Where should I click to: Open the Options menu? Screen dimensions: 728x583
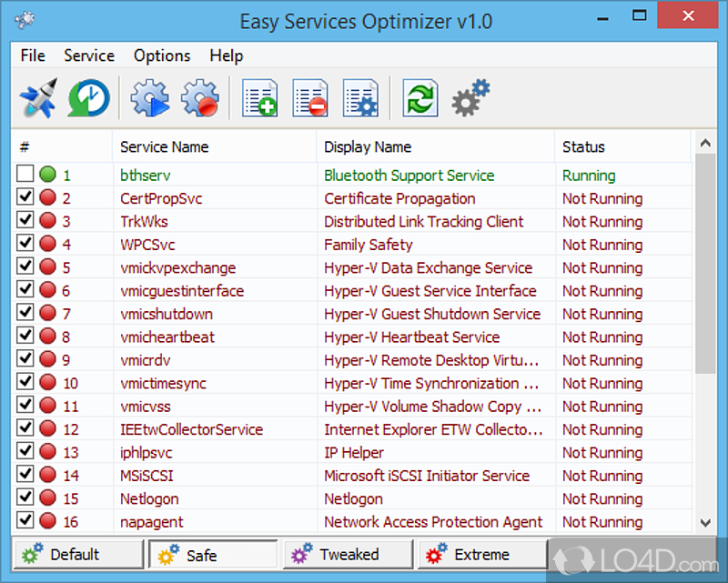click(x=162, y=55)
